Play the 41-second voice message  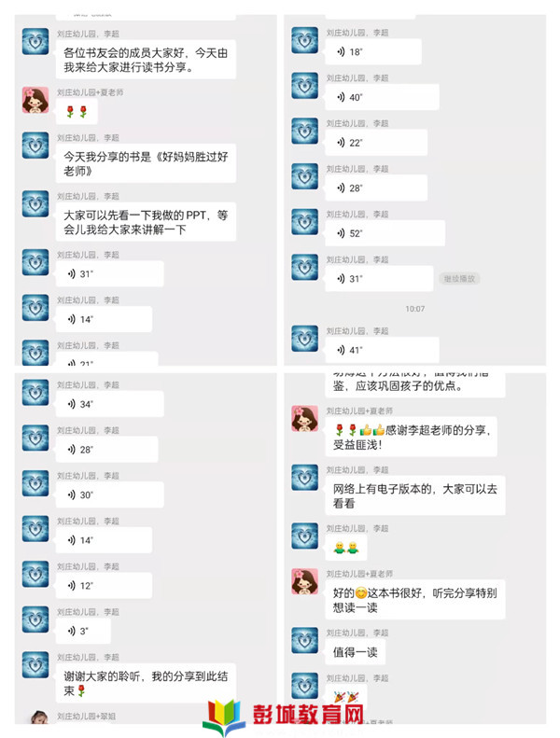[382, 350]
